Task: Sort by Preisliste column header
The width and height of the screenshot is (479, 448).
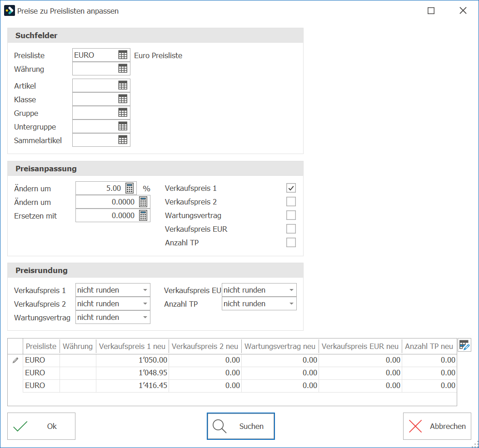Action: [x=41, y=346]
